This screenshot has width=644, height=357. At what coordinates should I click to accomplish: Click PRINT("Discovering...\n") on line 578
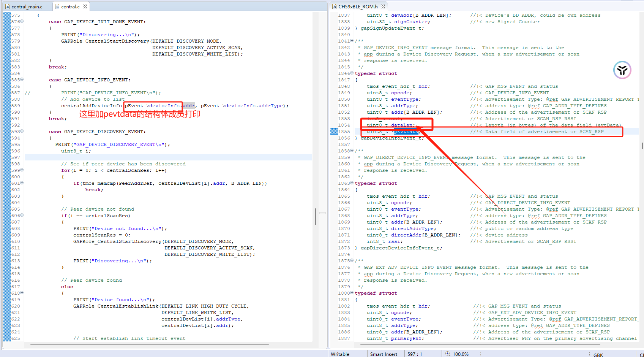click(x=100, y=35)
